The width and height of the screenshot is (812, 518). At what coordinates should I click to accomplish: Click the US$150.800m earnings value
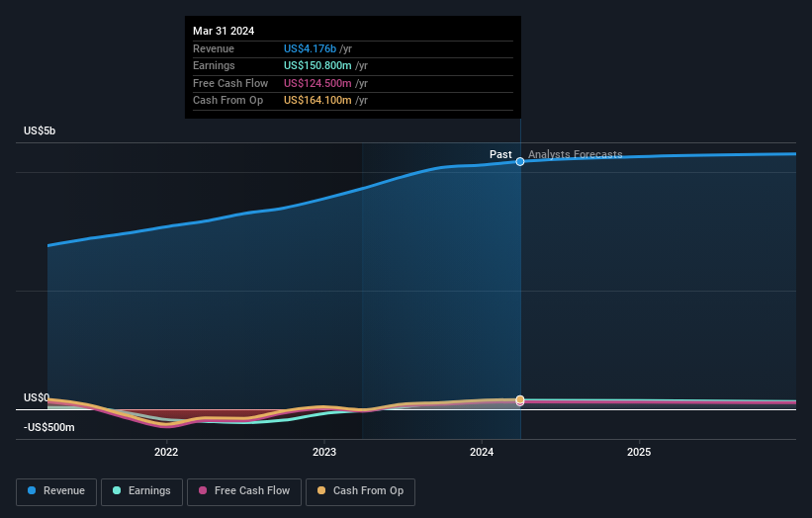click(317, 65)
